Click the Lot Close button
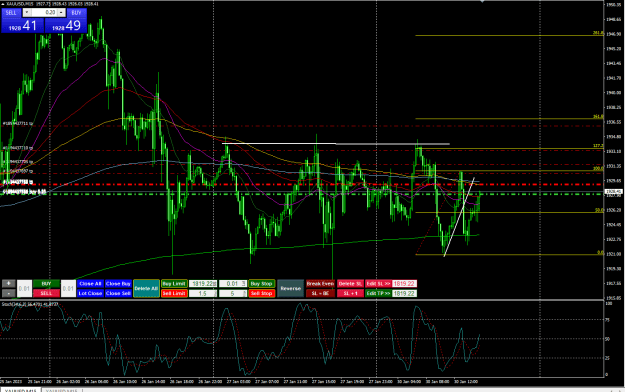The height and width of the screenshot is (392, 625). [x=90, y=293]
